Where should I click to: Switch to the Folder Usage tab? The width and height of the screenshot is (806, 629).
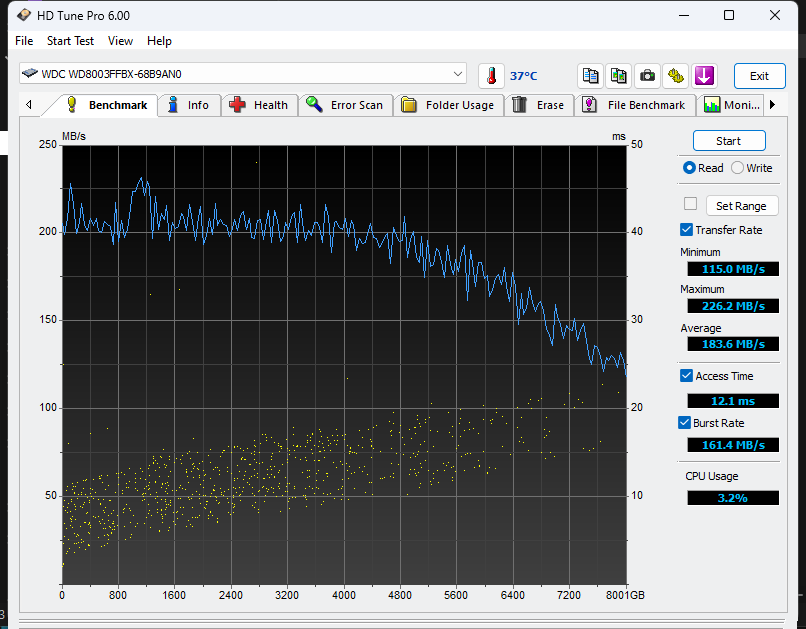point(449,105)
